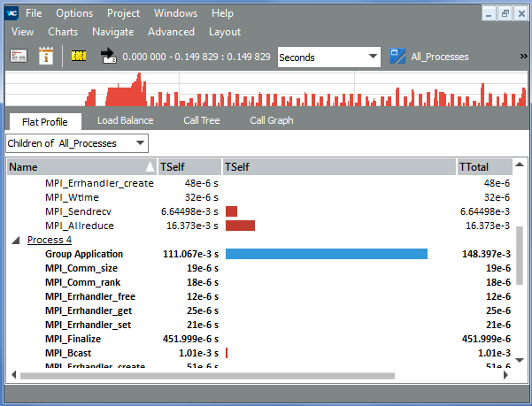Open the View menu

click(x=22, y=32)
